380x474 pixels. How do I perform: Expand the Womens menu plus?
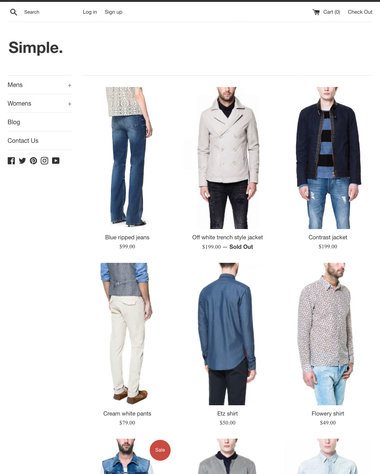70,104
